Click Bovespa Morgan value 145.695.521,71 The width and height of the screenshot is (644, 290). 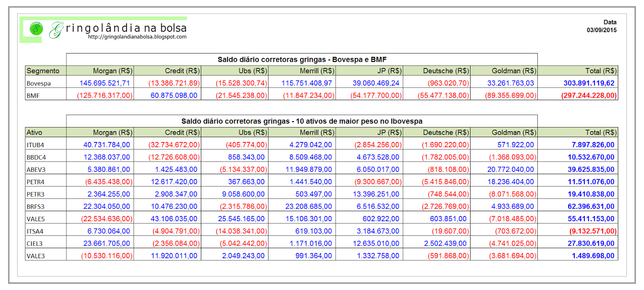pyautogui.click(x=105, y=83)
